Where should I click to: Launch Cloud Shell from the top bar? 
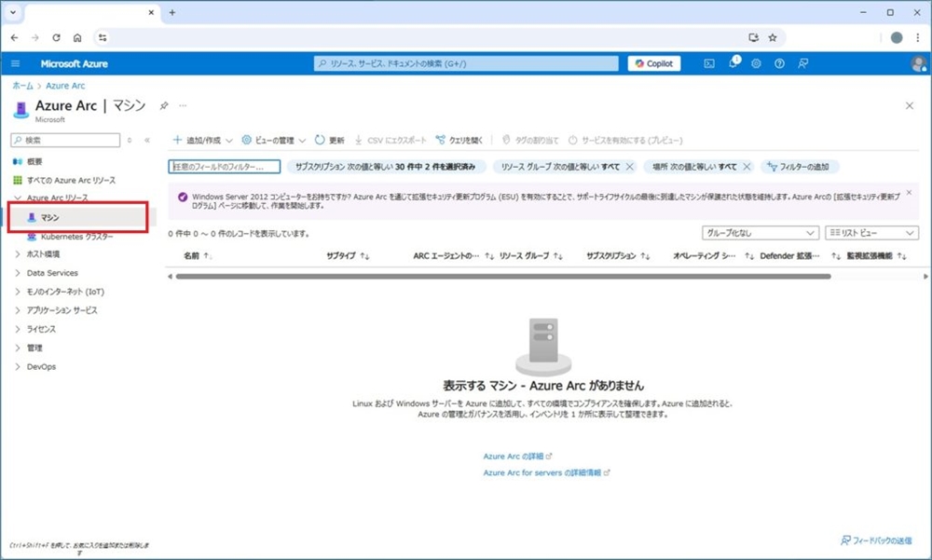click(x=708, y=63)
